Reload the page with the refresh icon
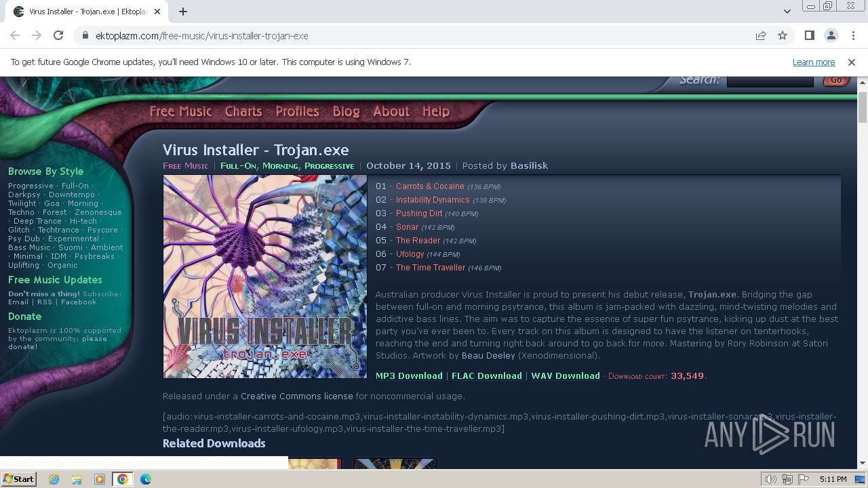 coord(58,35)
